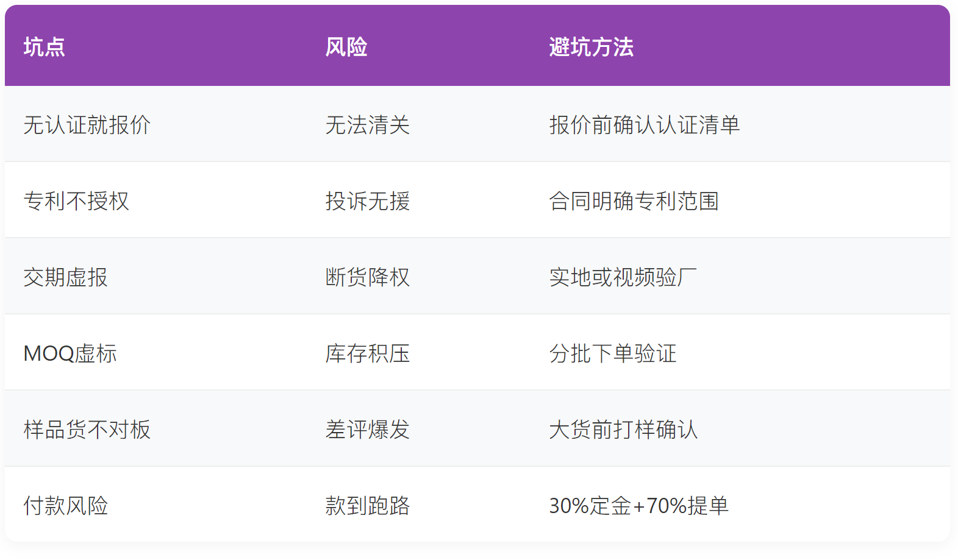Click 实地或视频验厂 text
Image resolution: width=958 pixels, height=560 pixels.
coord(623,277)
